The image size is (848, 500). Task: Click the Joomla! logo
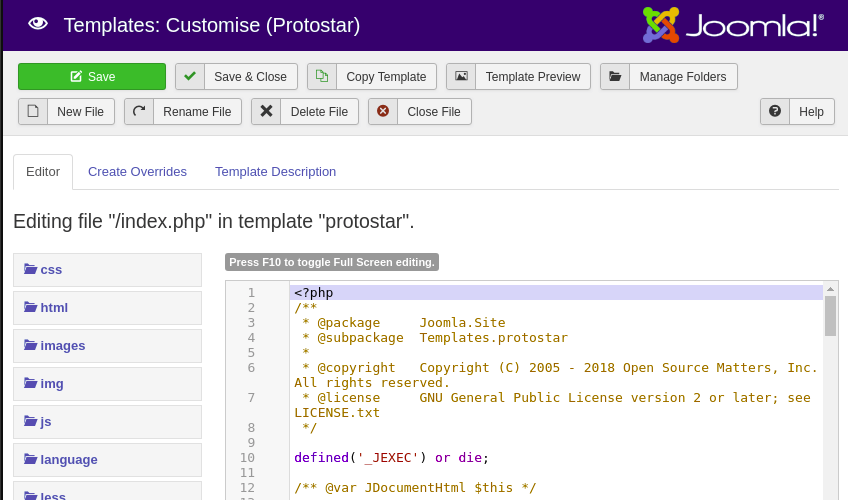(x=733, y=25)
